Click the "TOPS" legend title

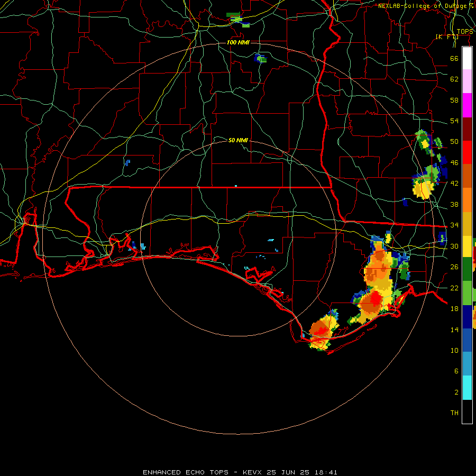465,32
